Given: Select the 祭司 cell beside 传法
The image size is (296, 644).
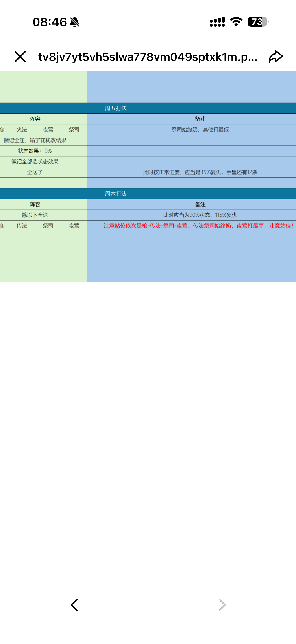Looking at the screenshot, I should click(x=48, y=226).
